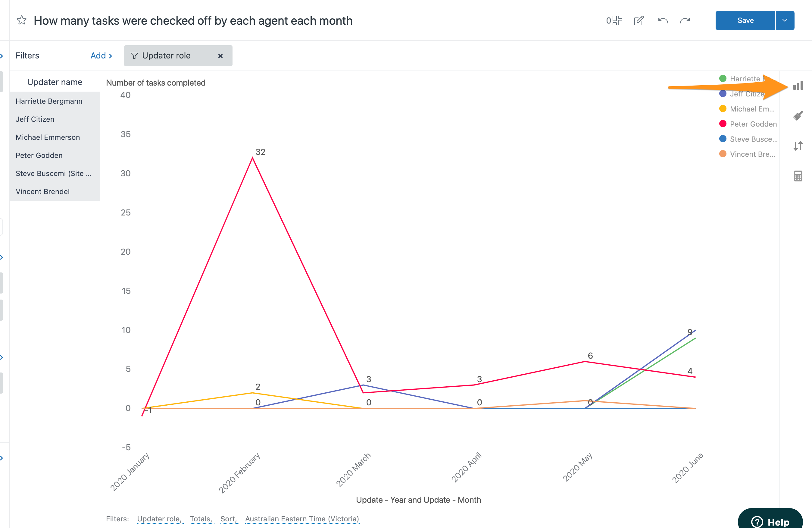
Task: Open the calculations calculator icon
Action: (798, 176)
